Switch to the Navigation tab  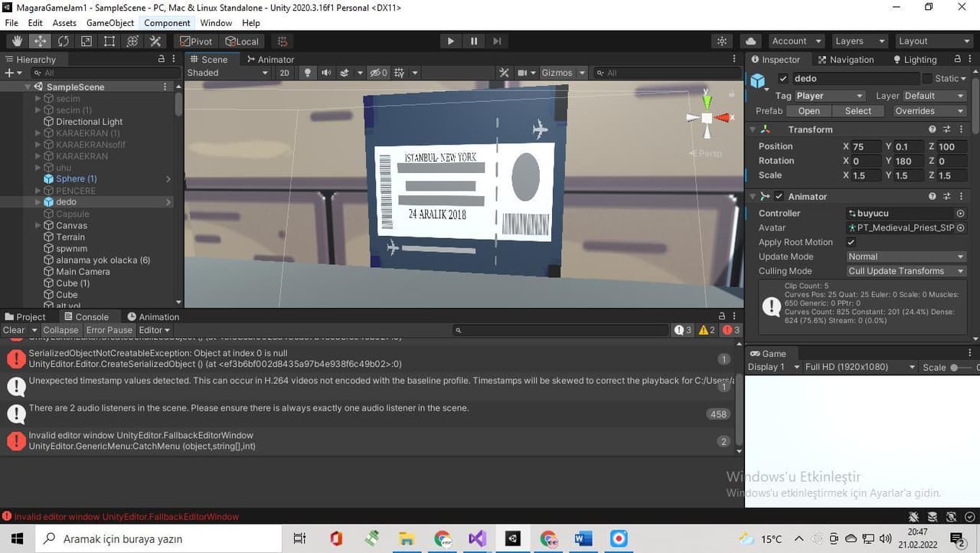845,59
